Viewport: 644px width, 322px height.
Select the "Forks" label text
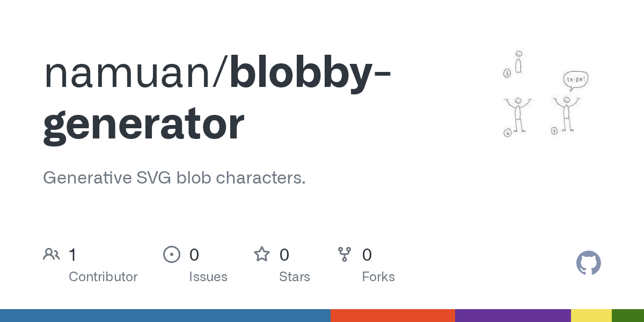[378, 277]
